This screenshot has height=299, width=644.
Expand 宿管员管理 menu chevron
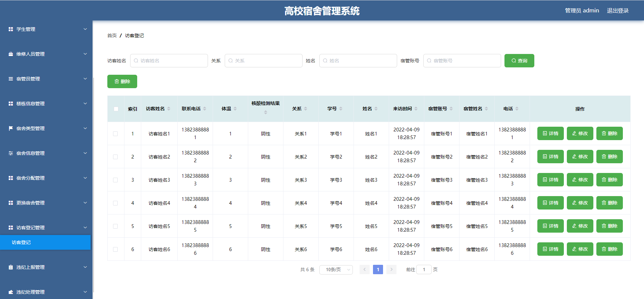85,79
